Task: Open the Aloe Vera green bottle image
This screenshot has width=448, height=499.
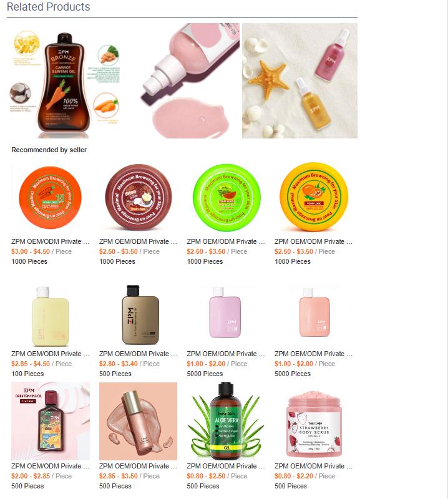Action: [226, 421]
